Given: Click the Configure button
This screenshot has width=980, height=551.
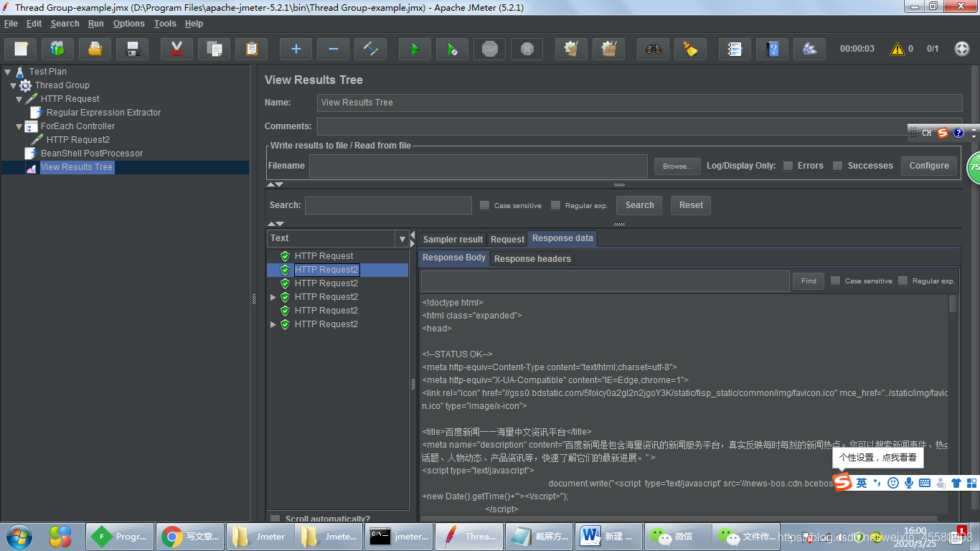Looking at the screenshot, I should point(929,166).
